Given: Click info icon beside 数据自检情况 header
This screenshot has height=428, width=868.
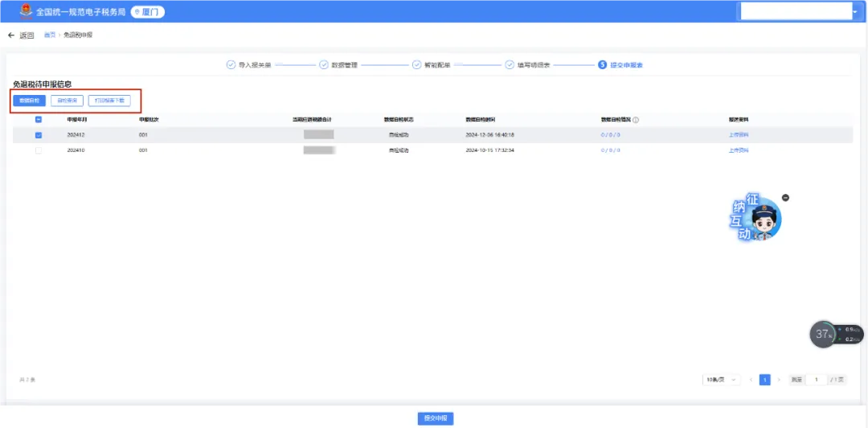Looking at the screenshot, I should coord(636,120).
